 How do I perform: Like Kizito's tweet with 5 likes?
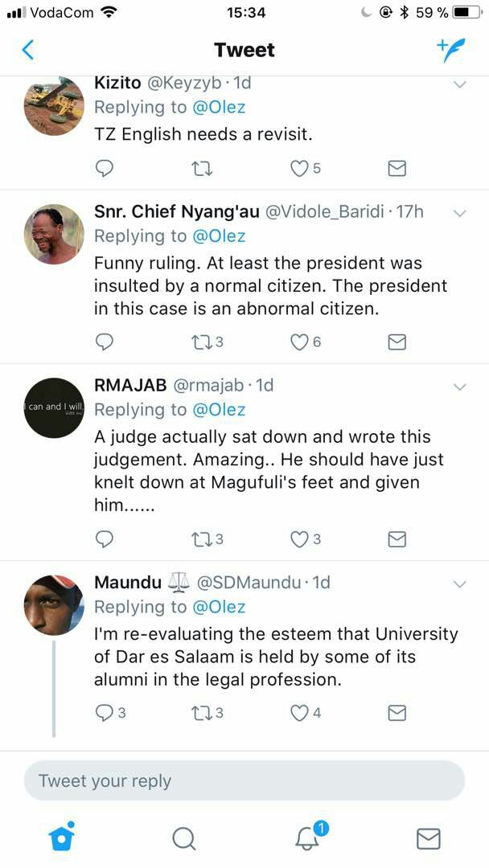coord(299,168)
